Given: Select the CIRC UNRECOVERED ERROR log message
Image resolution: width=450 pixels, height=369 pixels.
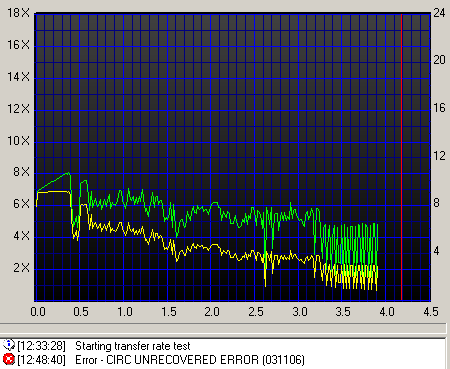Looking at the screenshot, I should (x=190, y=360).
